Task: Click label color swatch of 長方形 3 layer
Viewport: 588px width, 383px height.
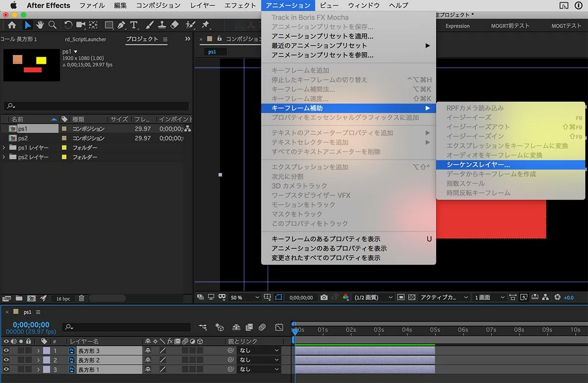Action: click(47, 351)
